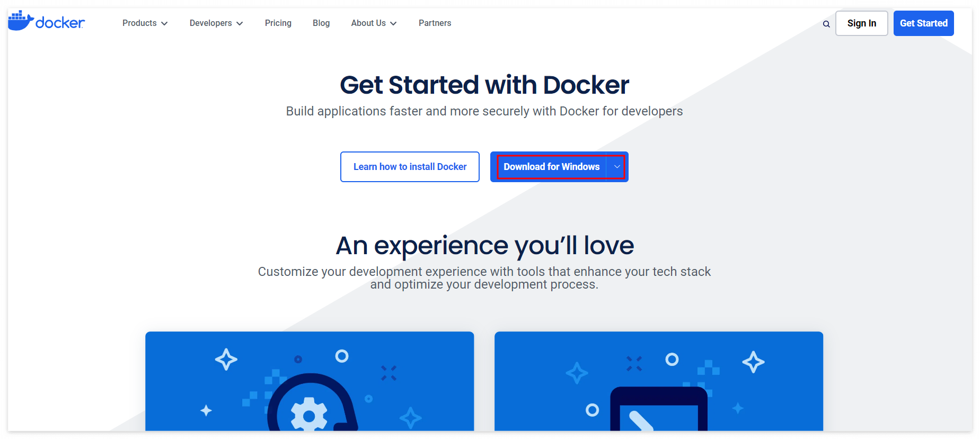Open the search magnifier icon
The width and height of the screenshot is (980, 439).
(826, 24)
